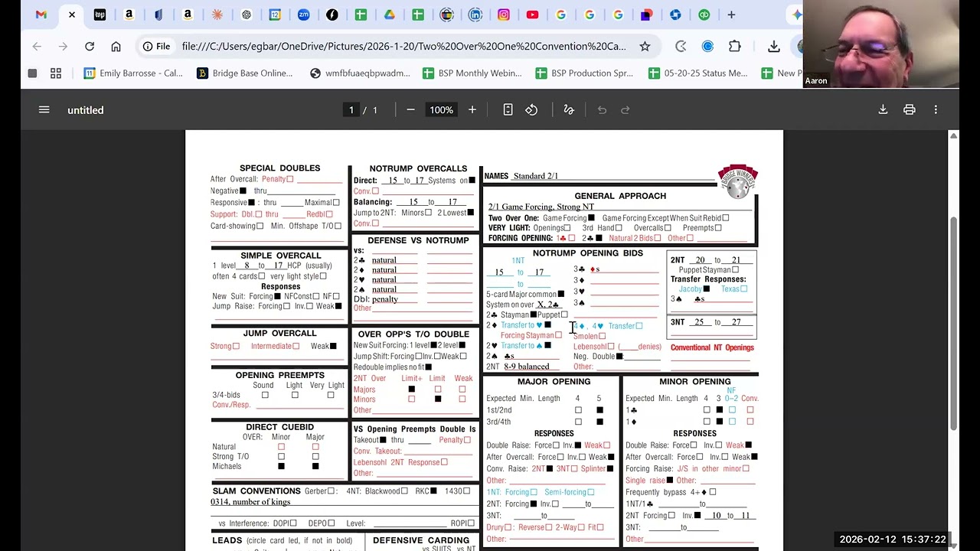Click Aaron's video call thumbnail

click(880, 44)
